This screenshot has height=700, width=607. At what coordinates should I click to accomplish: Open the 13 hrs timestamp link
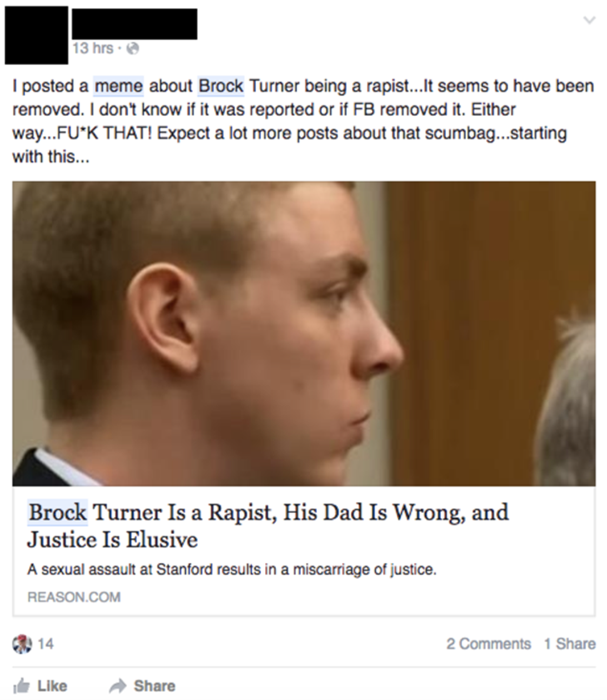93,48
